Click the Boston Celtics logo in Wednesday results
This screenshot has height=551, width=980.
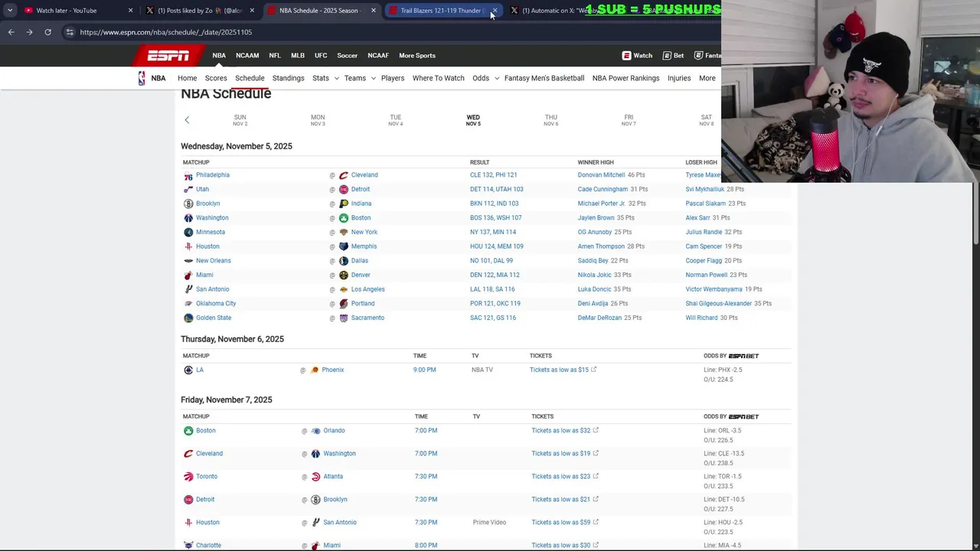344,218
